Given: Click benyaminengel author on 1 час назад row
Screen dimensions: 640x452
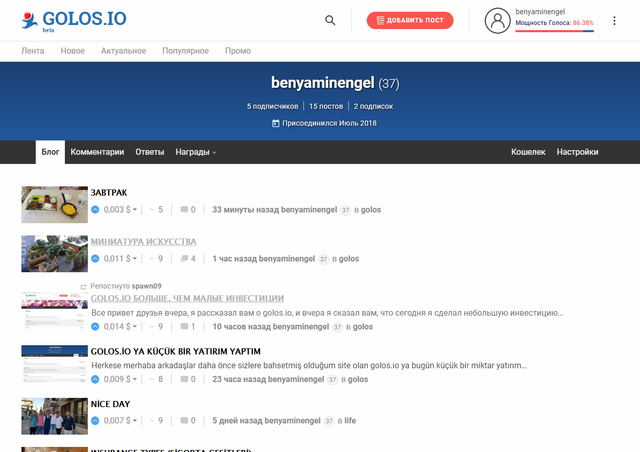Looking at the screenshot, I should [x=287, y=259].
